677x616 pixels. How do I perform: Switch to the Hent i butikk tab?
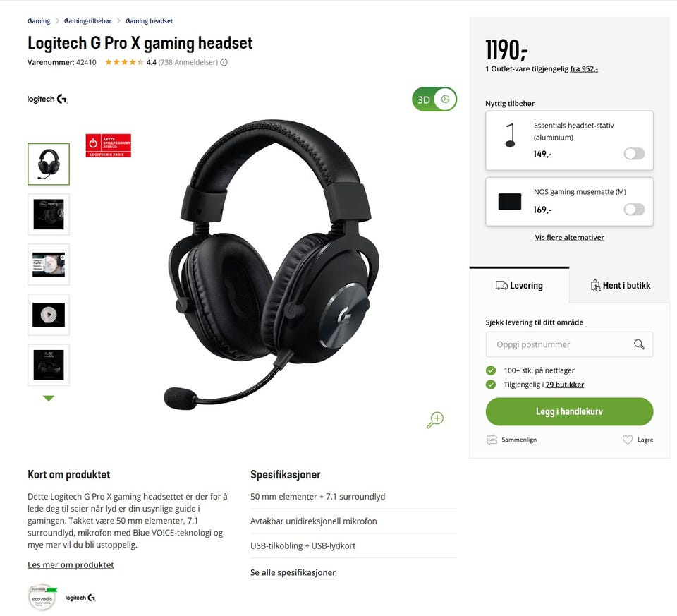(620, 285)
